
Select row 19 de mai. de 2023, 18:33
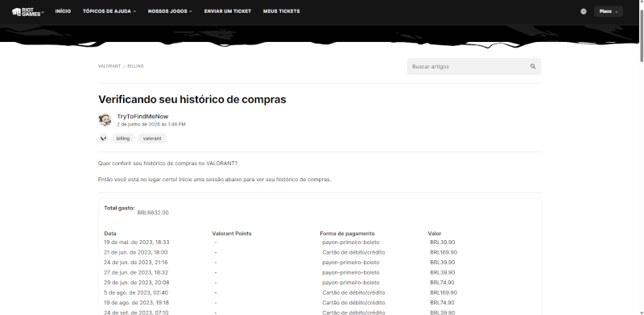point(320,242)
